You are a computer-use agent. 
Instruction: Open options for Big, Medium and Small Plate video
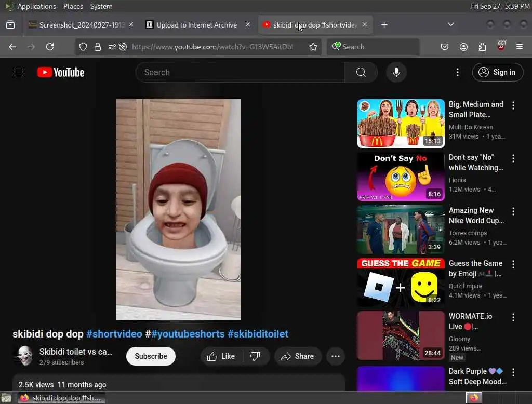click(x=513, y=105)
